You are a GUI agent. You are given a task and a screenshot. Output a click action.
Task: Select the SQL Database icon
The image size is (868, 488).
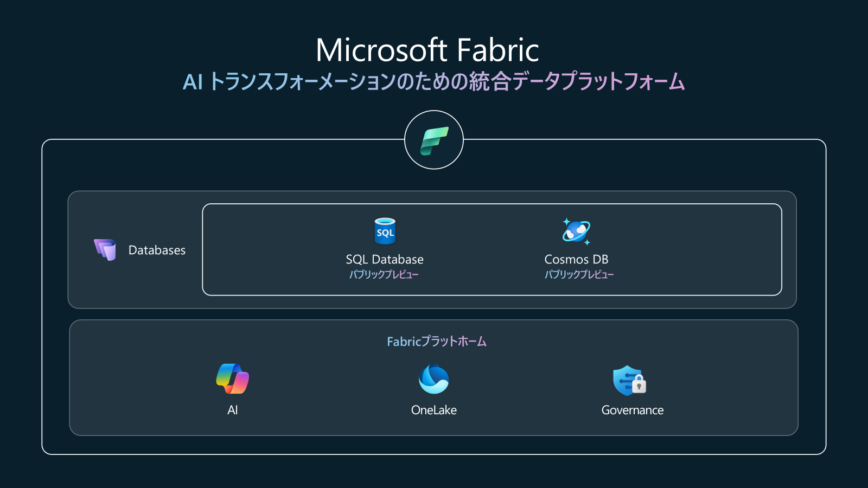[385, 231]
